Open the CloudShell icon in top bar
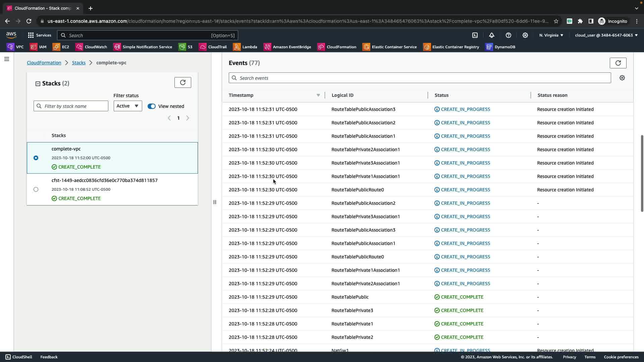The height and width of the screenshot is (362, 644). click(x=475, y=35)
